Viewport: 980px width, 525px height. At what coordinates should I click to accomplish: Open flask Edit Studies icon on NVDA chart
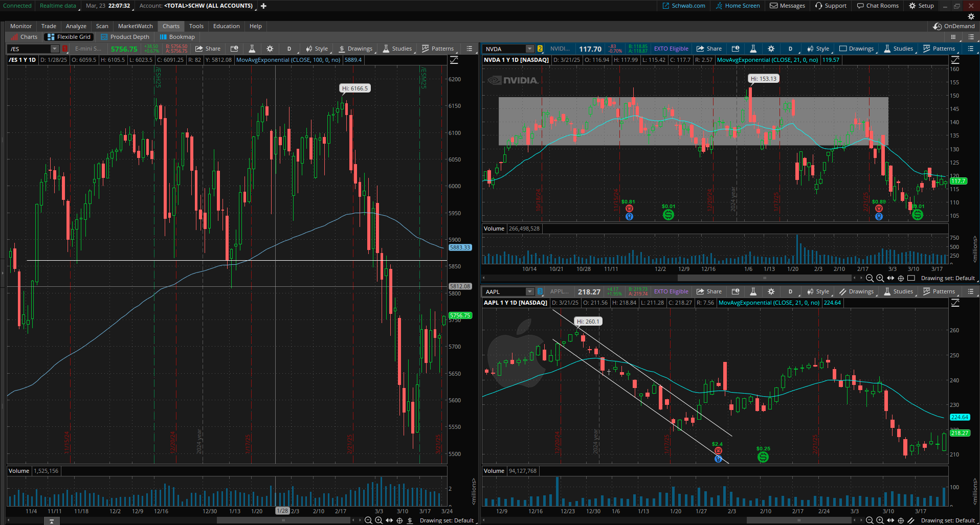coord(753,49)
